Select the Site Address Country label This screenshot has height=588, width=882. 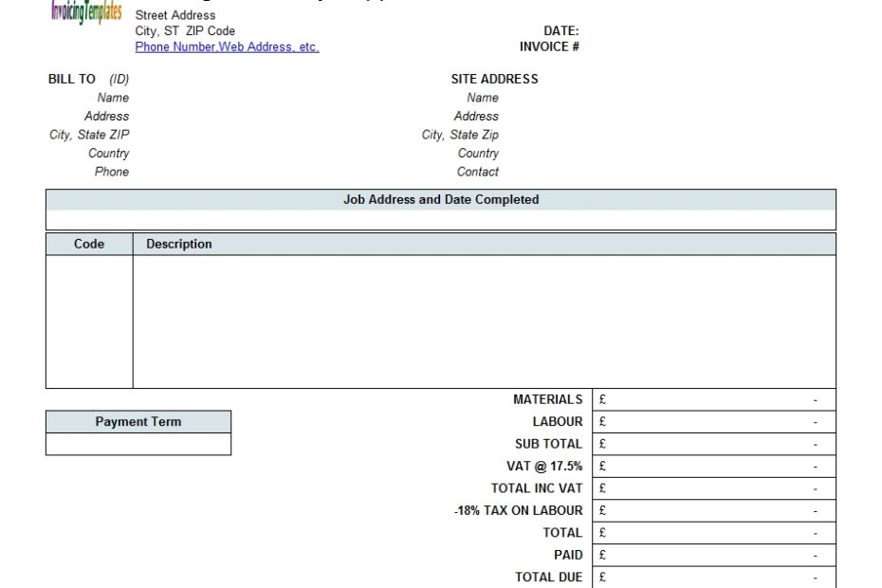pyautogui.click(x=478, y=153)
